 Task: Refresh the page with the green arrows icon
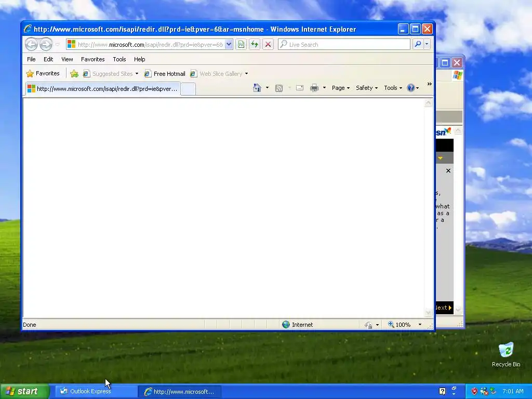[255, 45]
